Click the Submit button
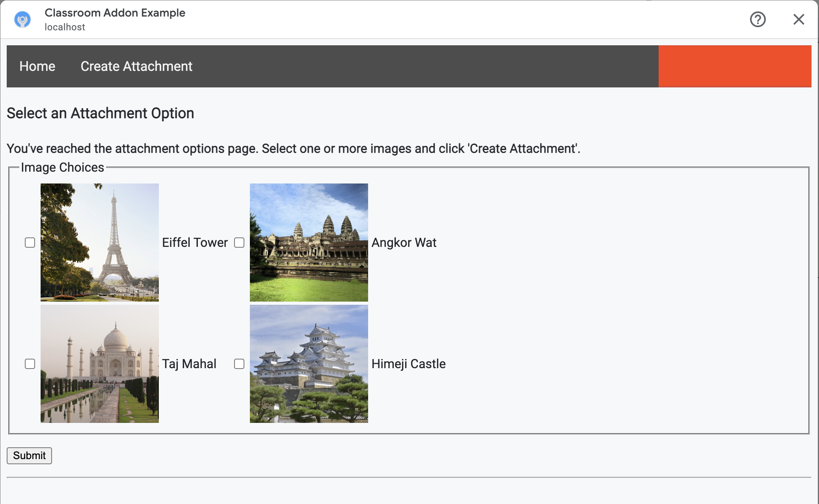Screen dimensions: 819x504 29,456
